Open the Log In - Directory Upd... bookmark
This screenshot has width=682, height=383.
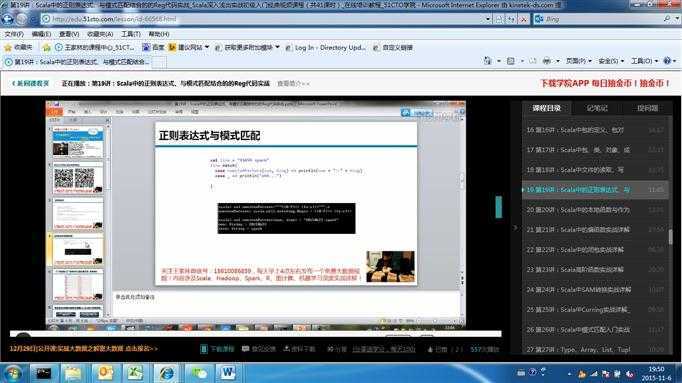click(x=325, y=47)
